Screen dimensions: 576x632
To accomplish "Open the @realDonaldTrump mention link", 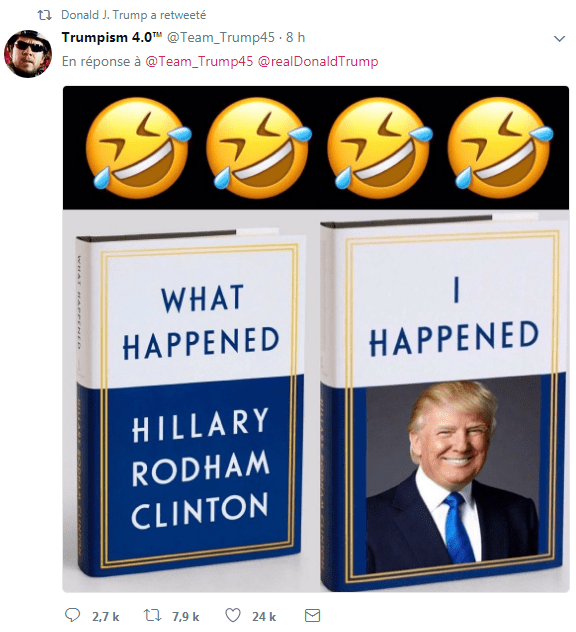I will click(x=318, y=61).
